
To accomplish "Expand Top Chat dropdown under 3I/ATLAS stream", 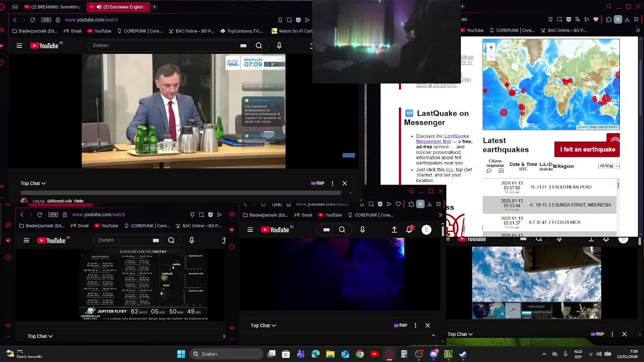I will 40,336.
